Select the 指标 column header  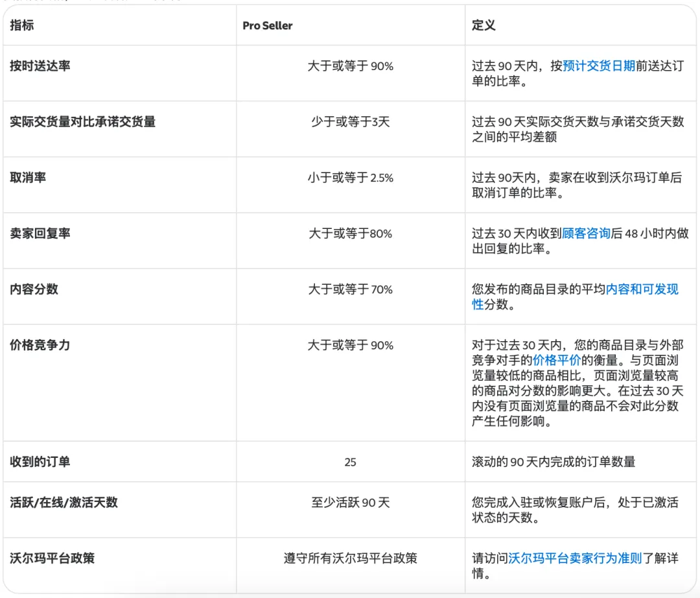click(x=22, y=25)
